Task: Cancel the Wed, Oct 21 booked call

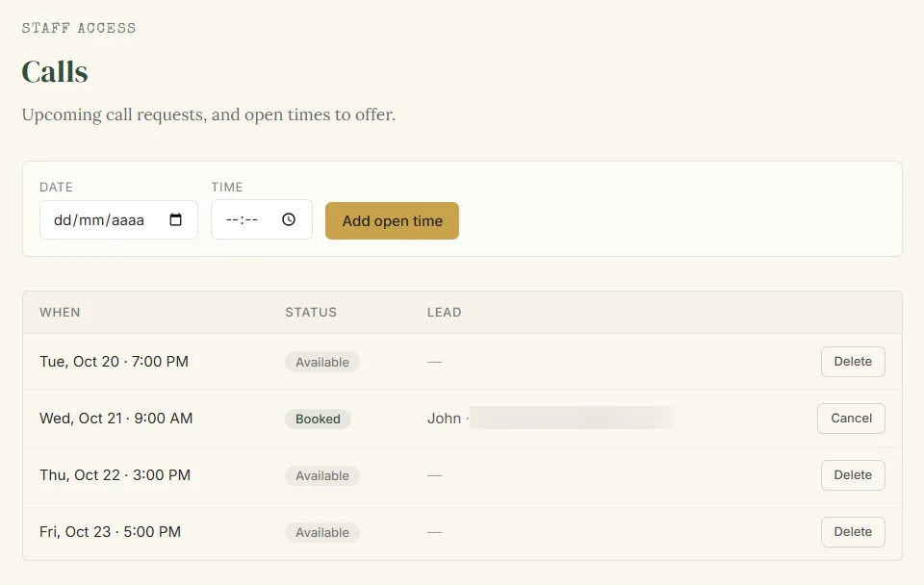Action: pyautogui.click(x=851, y=419)
